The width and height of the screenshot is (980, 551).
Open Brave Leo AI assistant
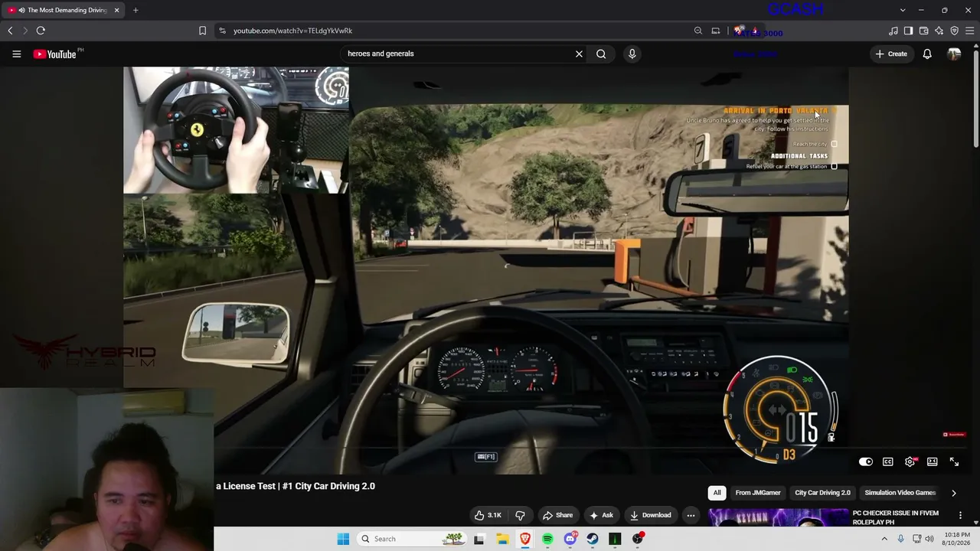click(x=939, y=31)
